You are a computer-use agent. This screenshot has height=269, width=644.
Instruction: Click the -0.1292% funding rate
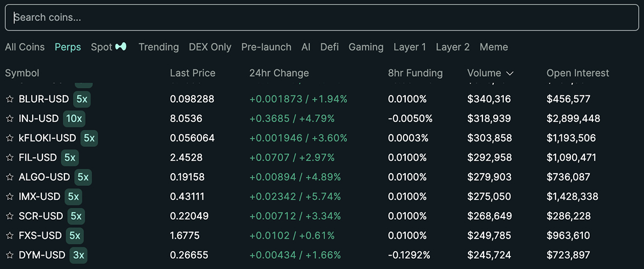coord(410,255)
